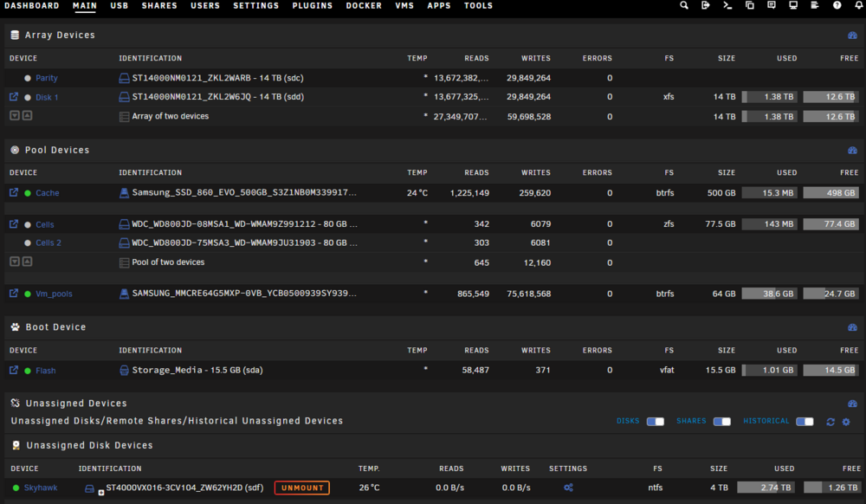Click the disk icon beside ST14000NM0121_ZKL2WARB

124,79
